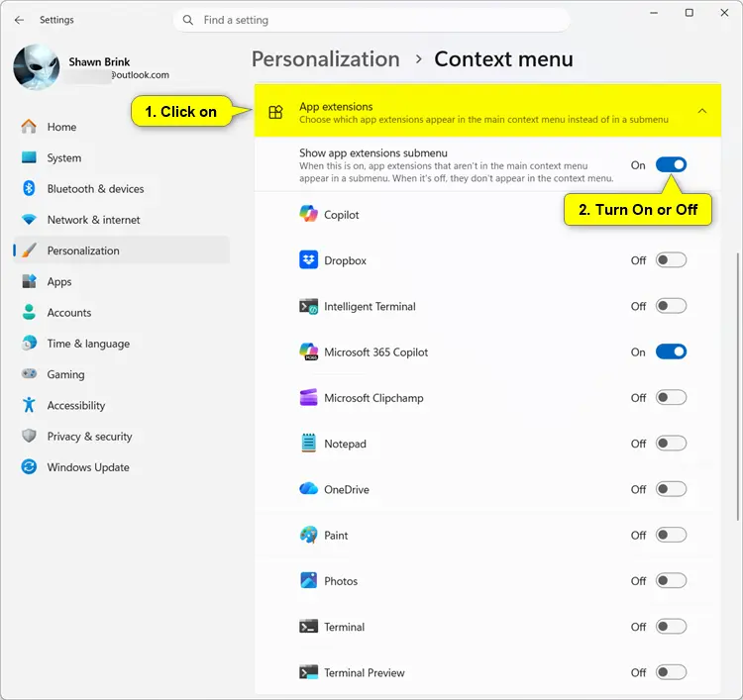Image resolution: width=743 pixels, height=700 pixels.
Task: Toggle Show app extensions submenu switch
Action: pos(671,164)
